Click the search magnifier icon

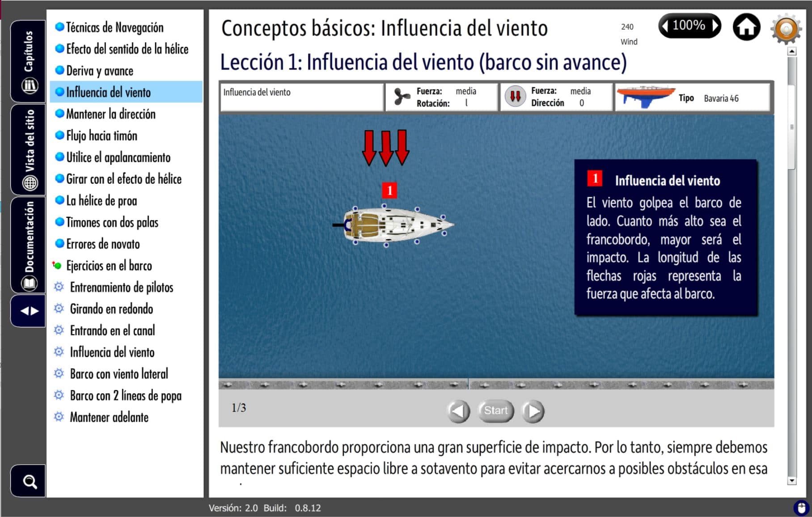tap(30, 482)
